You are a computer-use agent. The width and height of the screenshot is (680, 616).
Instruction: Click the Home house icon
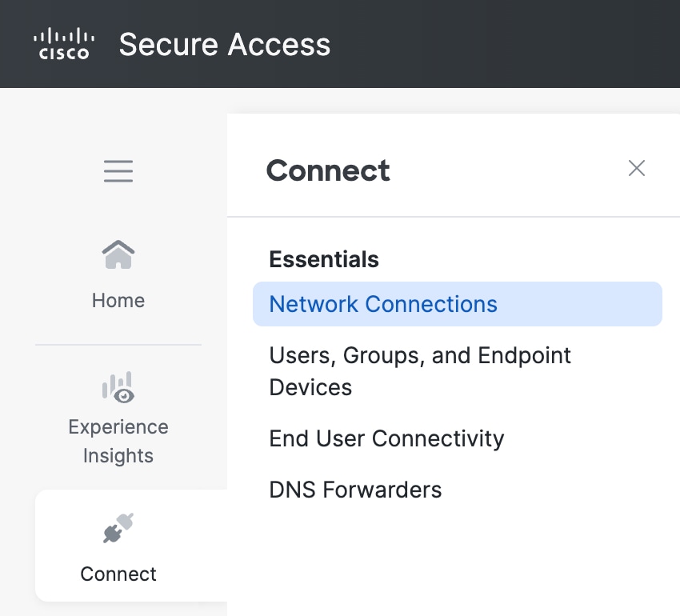[118, 255]
